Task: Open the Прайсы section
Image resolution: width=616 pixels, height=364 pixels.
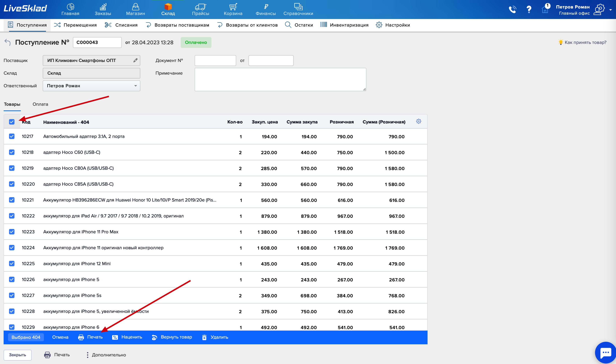Action: pos(201,9)
